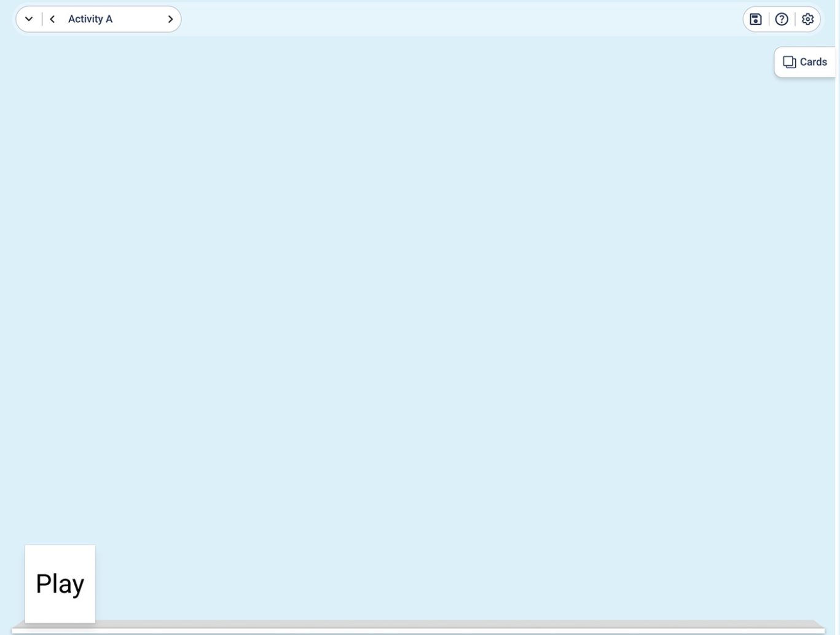The height and width of the screenshot is (635, 840).
Task: Select the Play word card
Action: click(x=60, y=584)
